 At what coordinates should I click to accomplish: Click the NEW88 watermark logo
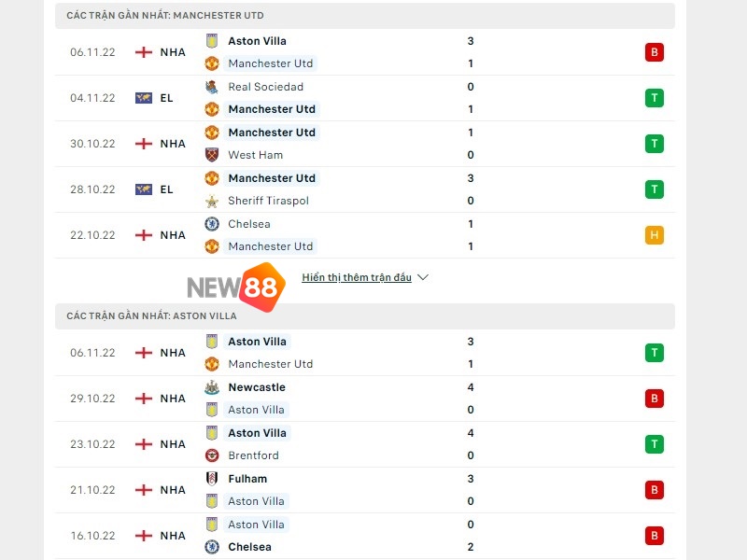[235, 286]
